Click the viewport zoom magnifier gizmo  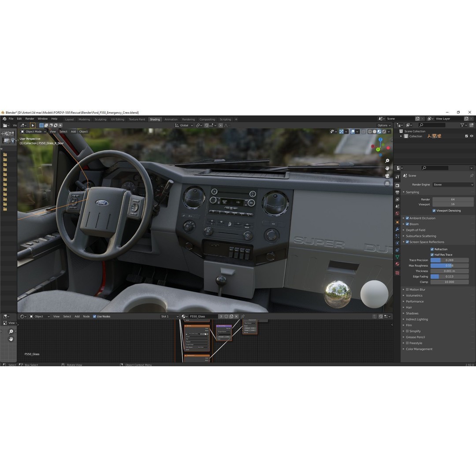click(387, 160)
